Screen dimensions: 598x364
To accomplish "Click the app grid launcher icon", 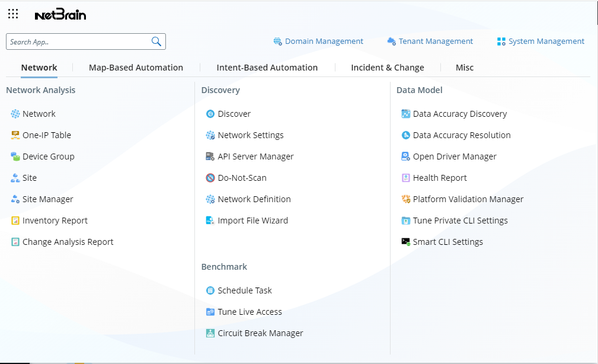I will point(13,14).
